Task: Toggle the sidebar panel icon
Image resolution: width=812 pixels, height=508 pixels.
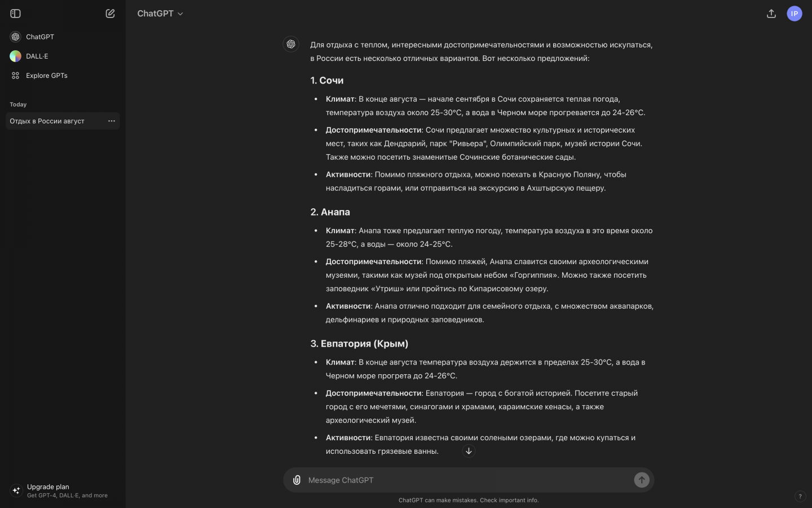Action: 16,14
